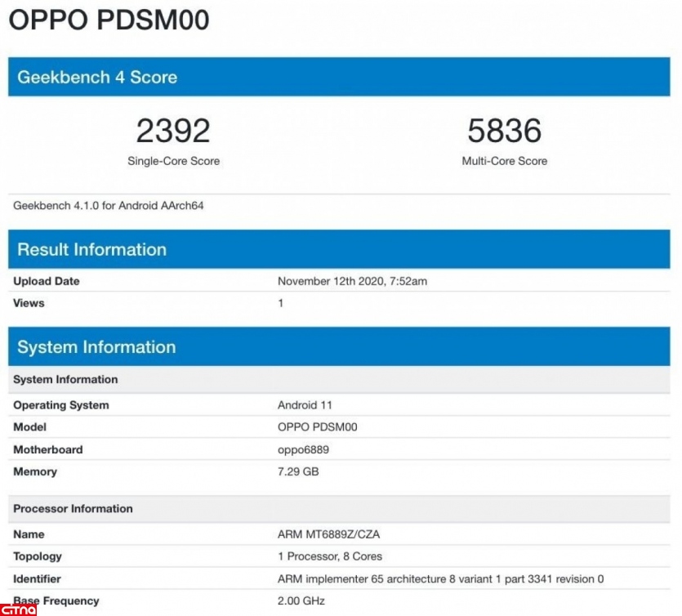Select the upload date November 12th 2020

(352, 281)
